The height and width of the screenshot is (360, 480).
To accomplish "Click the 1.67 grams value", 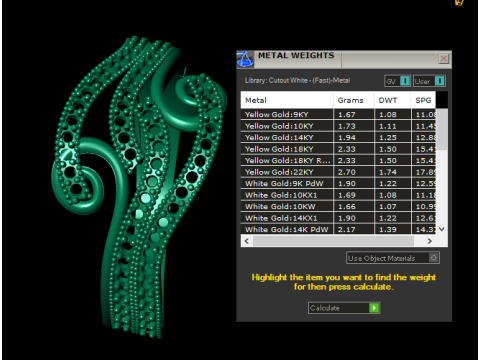I will [347, 114].
